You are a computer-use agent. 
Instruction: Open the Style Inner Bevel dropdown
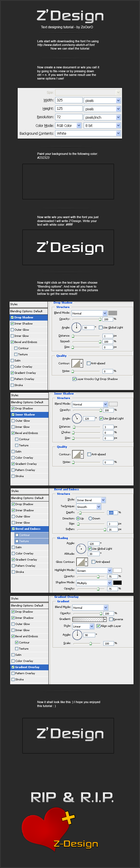(91, 500)
